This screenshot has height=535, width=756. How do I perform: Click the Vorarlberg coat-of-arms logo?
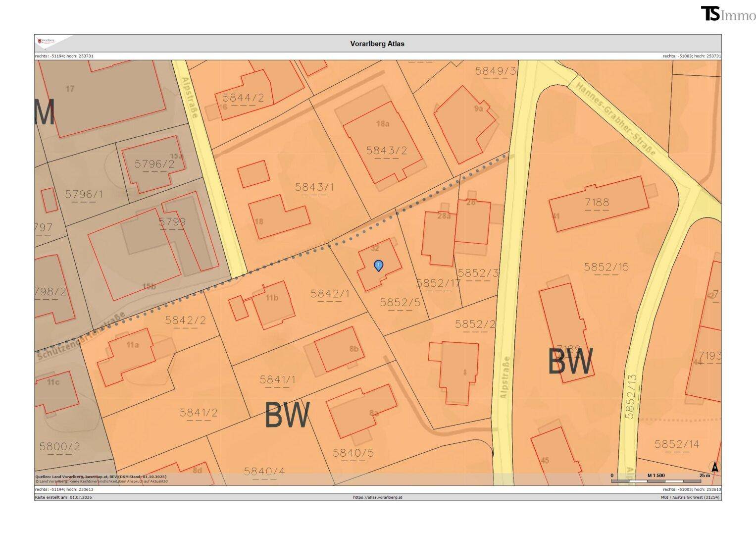46,40
